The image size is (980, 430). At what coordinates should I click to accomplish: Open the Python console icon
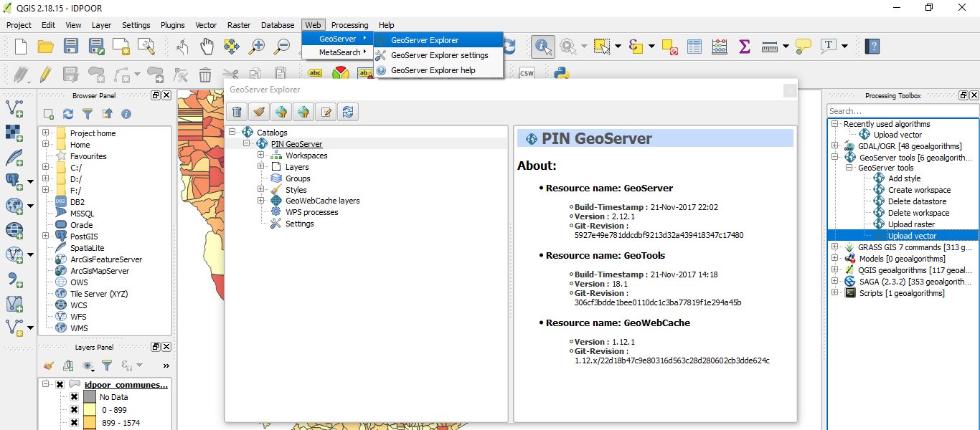coord(561,73)
